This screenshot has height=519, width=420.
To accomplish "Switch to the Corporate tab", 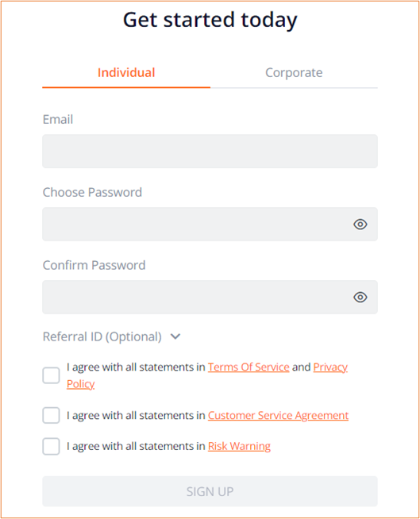I will (294, 73).
